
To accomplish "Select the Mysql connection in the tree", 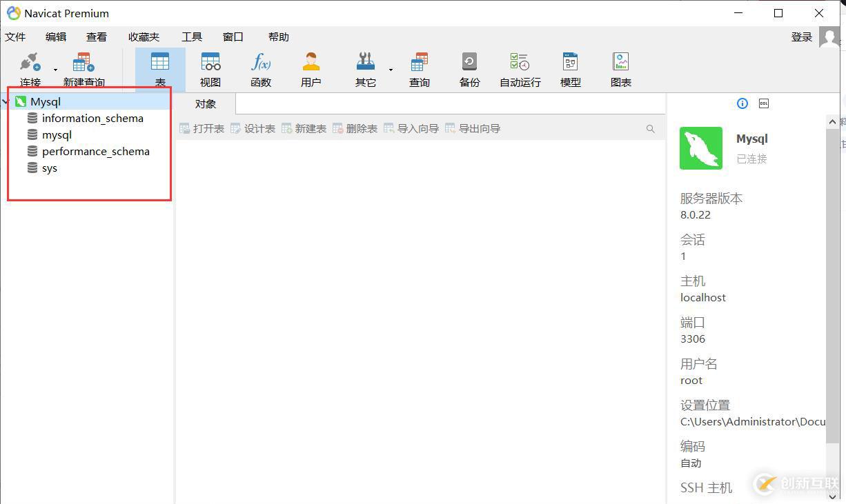I will (46, 101).
